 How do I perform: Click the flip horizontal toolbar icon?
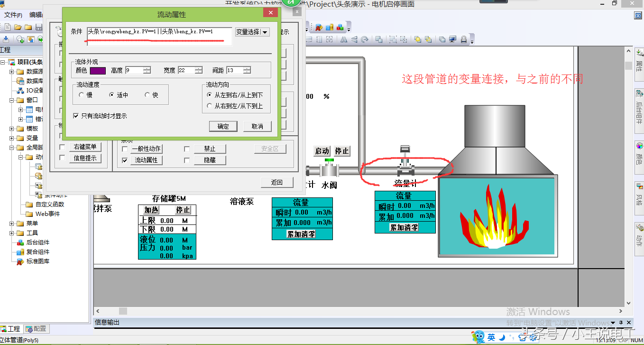click(343, 39)
